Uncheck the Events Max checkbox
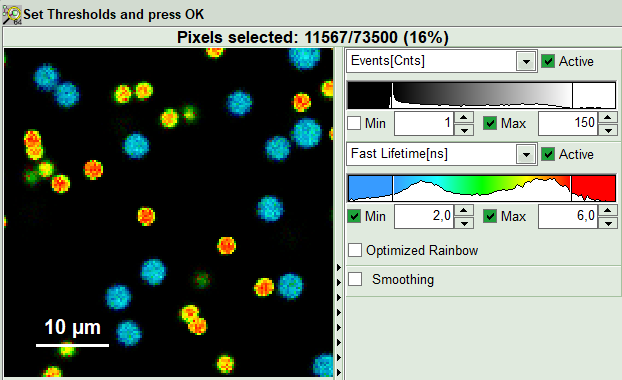The image size is (622, 380). click(490, 123)
